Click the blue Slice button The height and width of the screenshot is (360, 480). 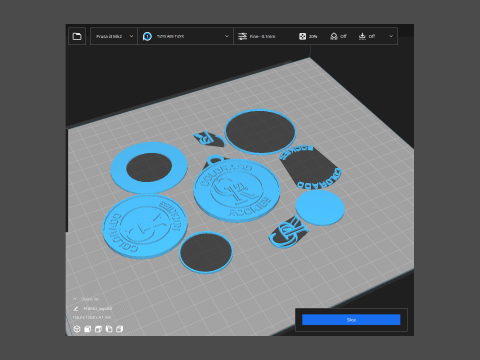pyautogui.click(x=351, y=320)
